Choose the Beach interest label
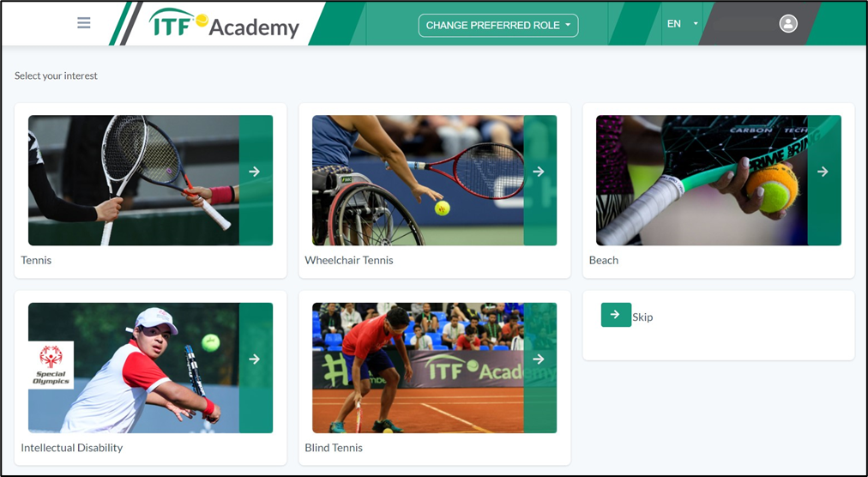 603,260
